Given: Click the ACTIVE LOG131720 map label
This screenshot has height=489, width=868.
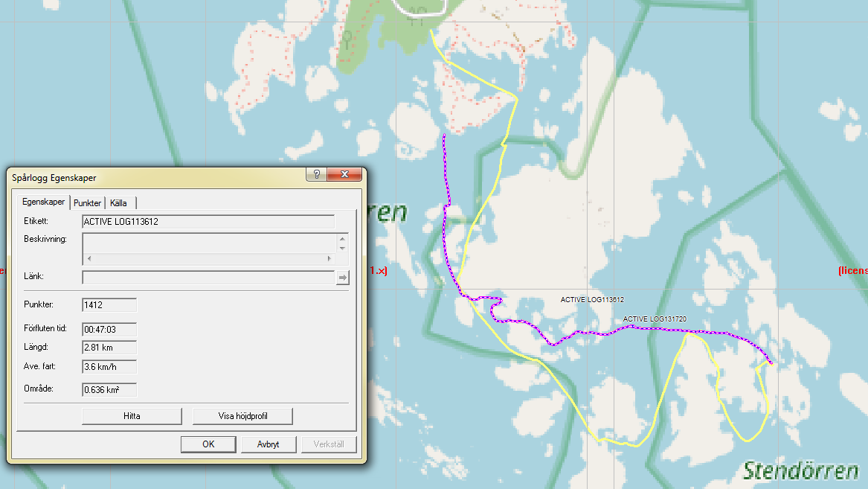Looking at the screenshot, I should tap(655, 319).
